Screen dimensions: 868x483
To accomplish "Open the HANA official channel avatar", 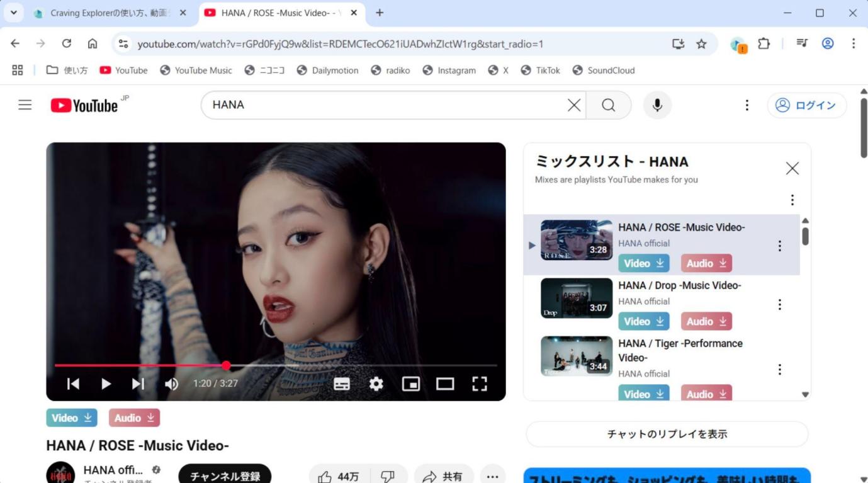I will pos(60,474).
